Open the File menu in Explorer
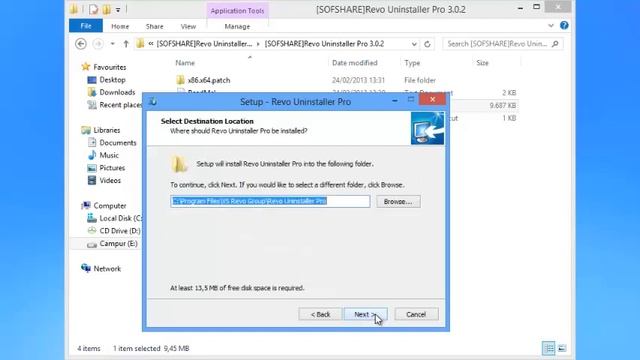 point(86,26)
